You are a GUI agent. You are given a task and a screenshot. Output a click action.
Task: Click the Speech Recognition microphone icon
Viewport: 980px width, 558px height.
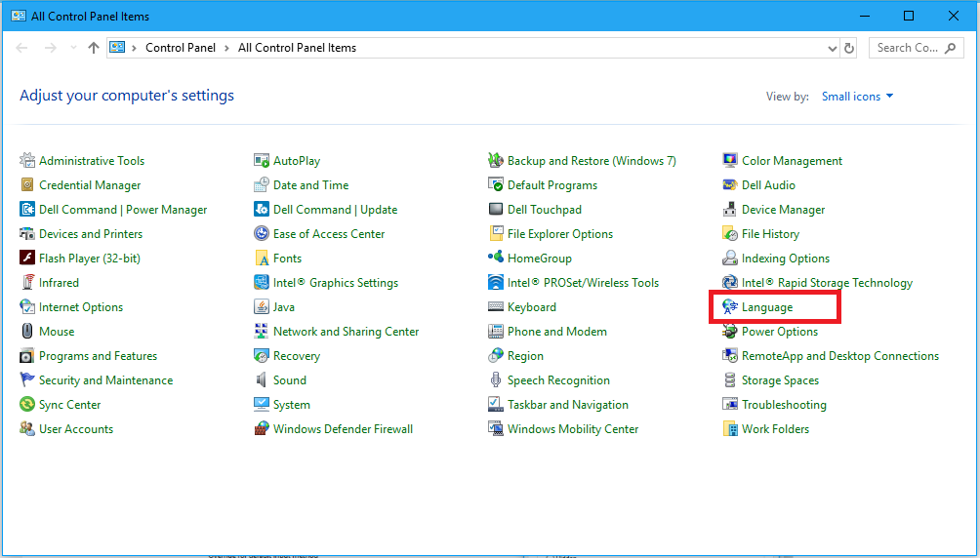[496, 379]
